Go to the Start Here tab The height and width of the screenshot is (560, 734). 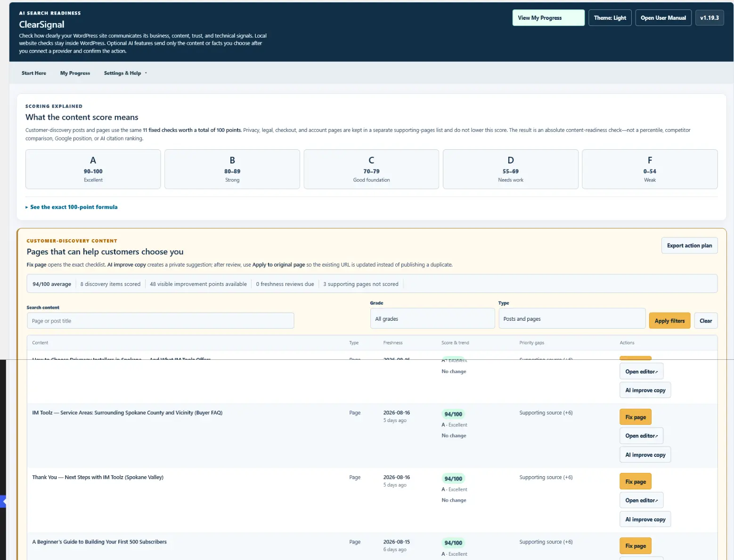click(34, 73)
